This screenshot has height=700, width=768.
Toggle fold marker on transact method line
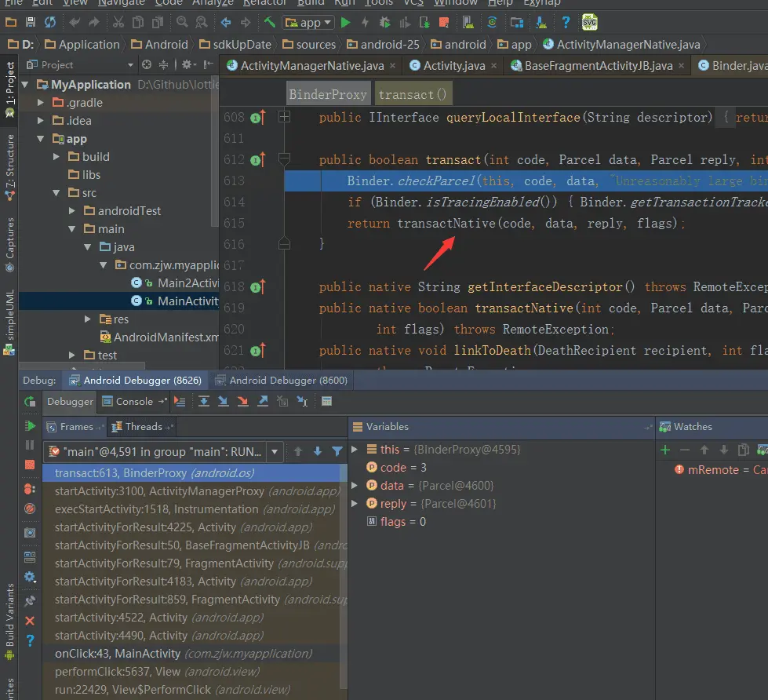click(284, 160)
